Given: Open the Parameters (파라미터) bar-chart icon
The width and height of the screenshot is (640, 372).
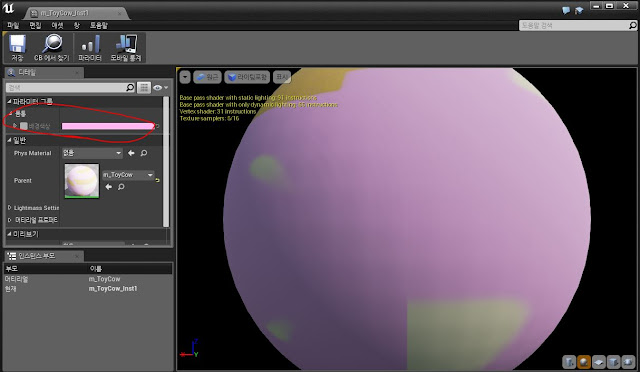Looking at the screenshot, I should click(90, 47).
